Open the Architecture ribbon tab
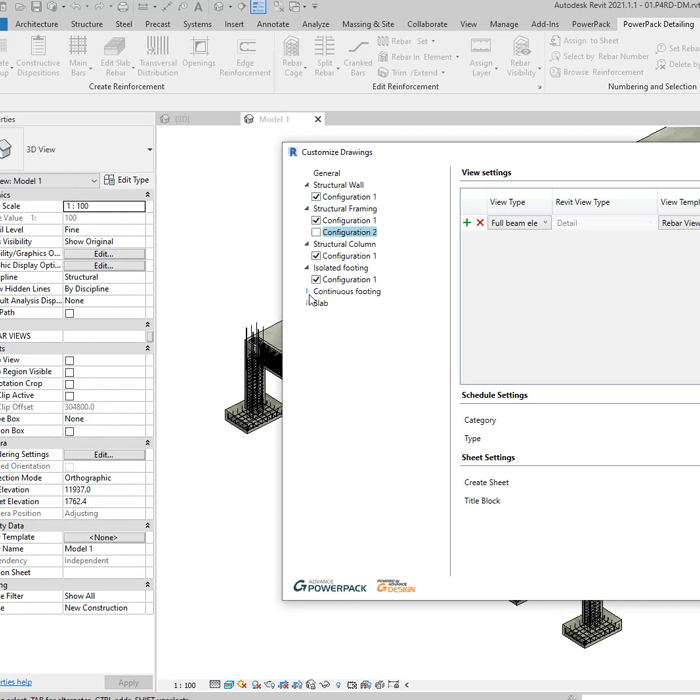The height and width of the screenshot is (700, 700). point(37,24)
